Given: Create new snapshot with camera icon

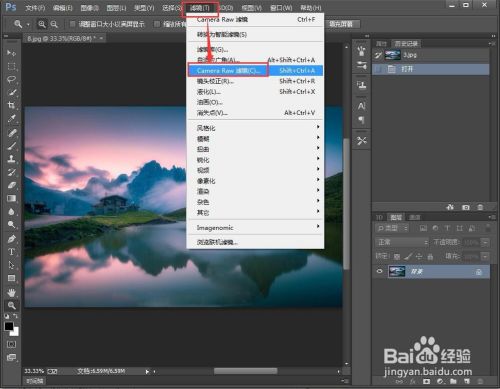Looking at the screenshot, I should coord(466,207).
